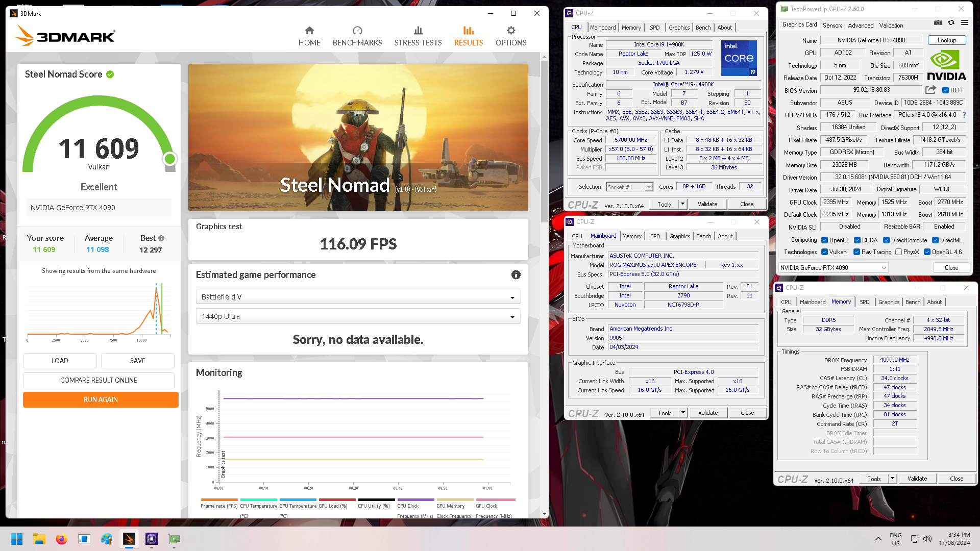Open 3DMark OPTIONS gear

pyautogui.click(x=511, y=36)
